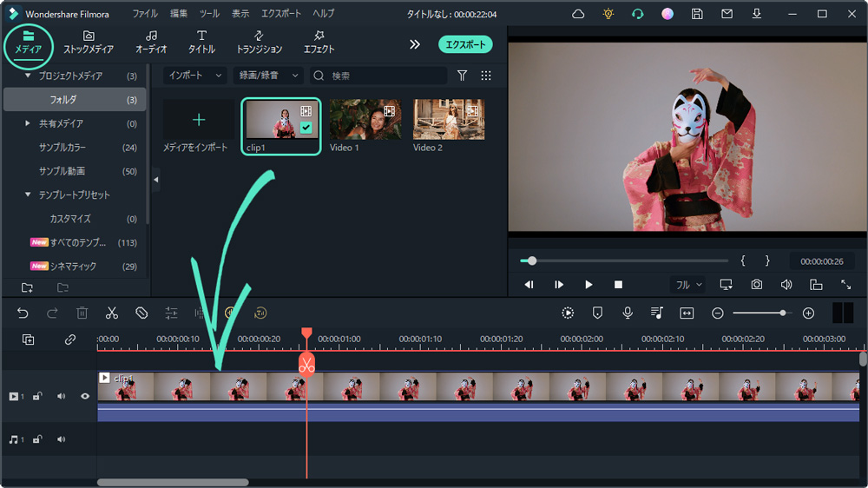Click the redo icon
Screen dimensions: 868x488
(x=52, y=313)
